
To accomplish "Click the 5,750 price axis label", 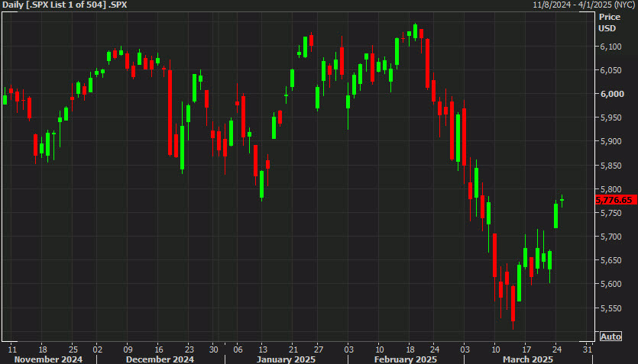I will pos(611,213).
